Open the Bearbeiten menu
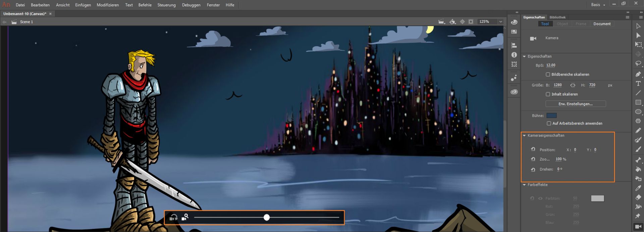Image resolution: width=644 pixels, height=232 pixels. (x=40, y=5)
